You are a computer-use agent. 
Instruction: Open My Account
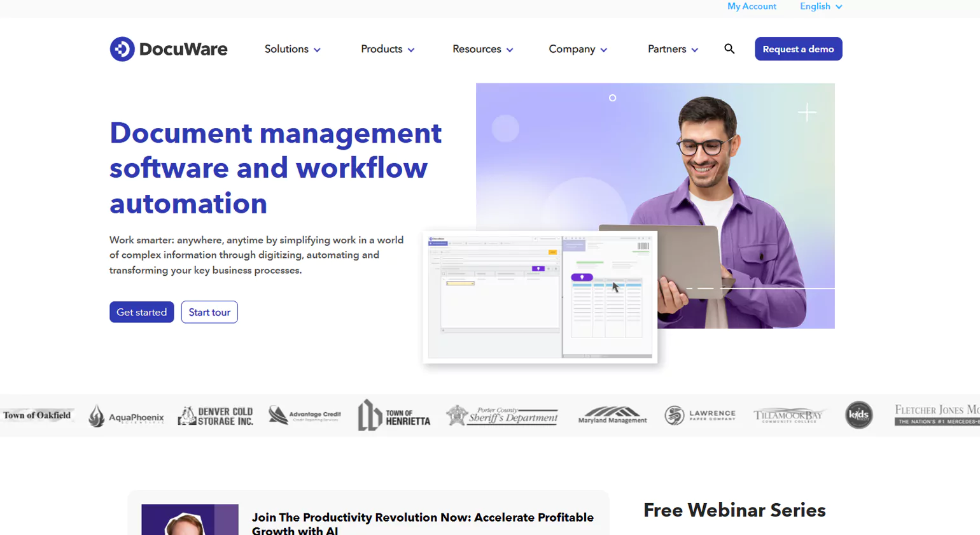752,6
